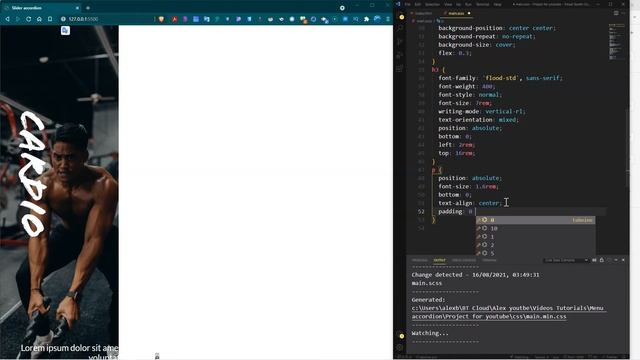Viewport: 640px width, 360px height.
Task: Split the editor to the right
Action: 616,13
